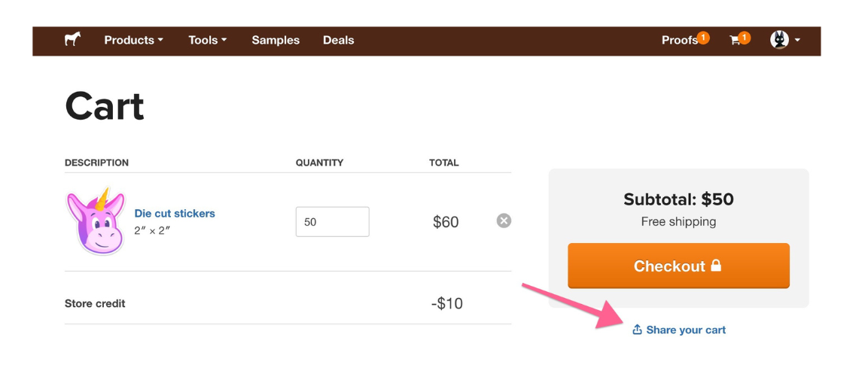Image resolution: width=868 pixels, height=389 pixels.
Task: Click the share icon beside Share your cart
Action: (637, 330)
